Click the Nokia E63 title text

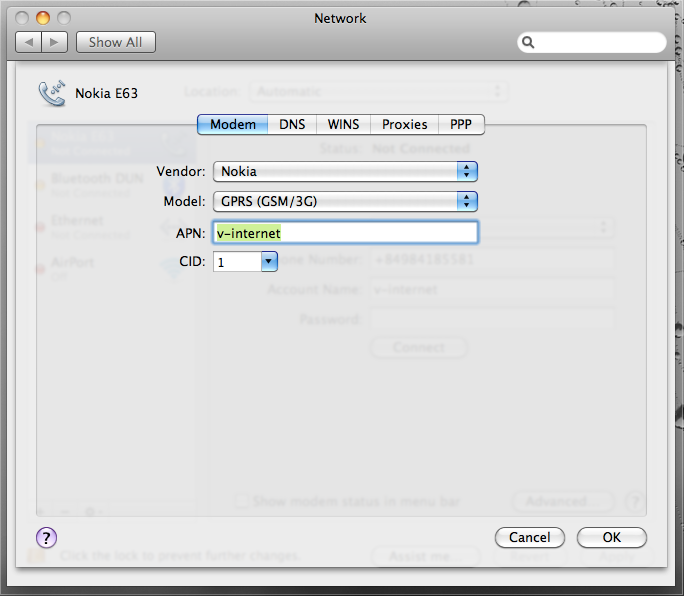pyautogui.click(x=106, y=93)
